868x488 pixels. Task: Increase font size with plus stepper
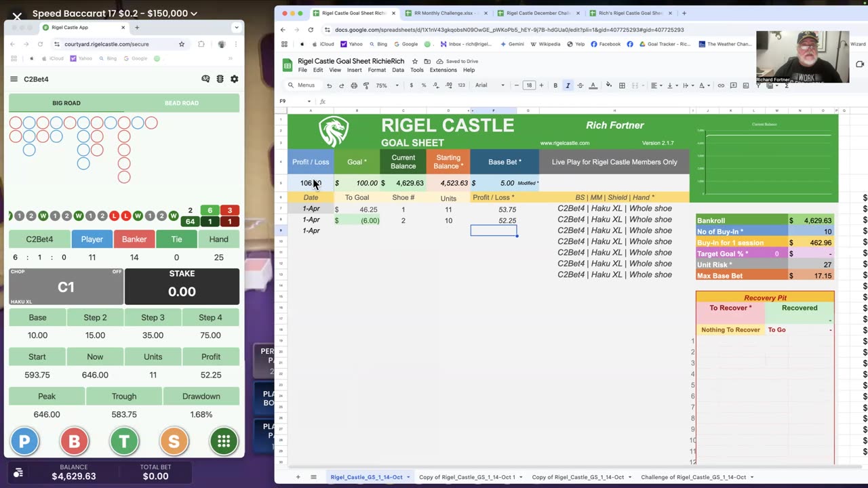point(541,85)
